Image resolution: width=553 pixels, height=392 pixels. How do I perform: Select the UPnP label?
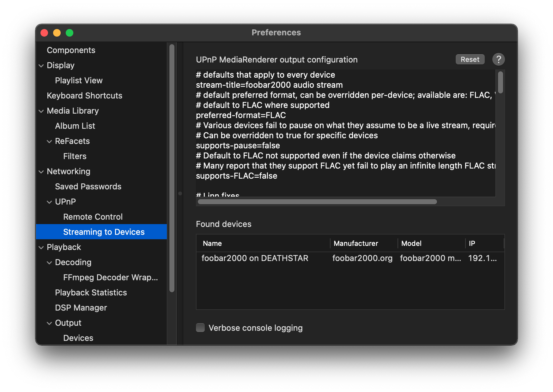pyautogui.click(x=65, y=202)
